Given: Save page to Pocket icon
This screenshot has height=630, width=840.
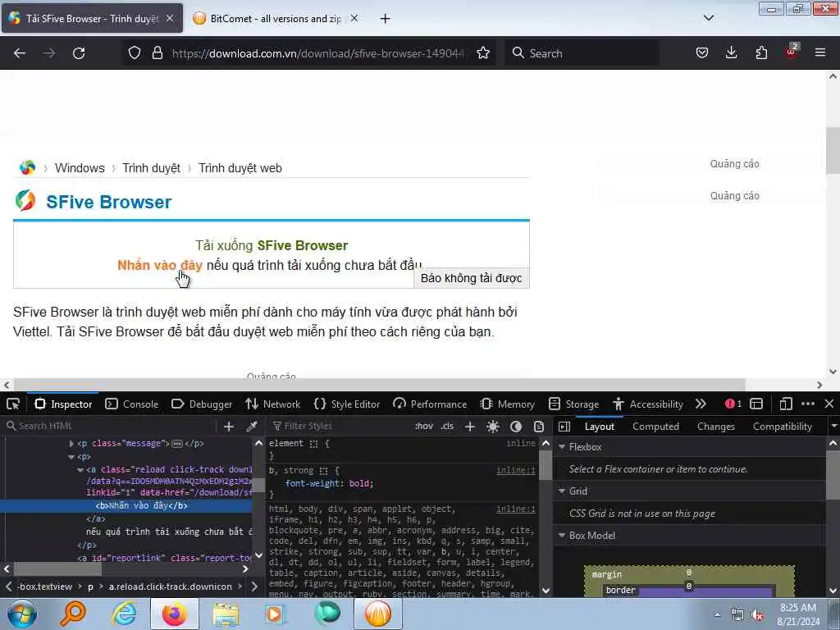Looking at the screenshot, I should 702,53.
